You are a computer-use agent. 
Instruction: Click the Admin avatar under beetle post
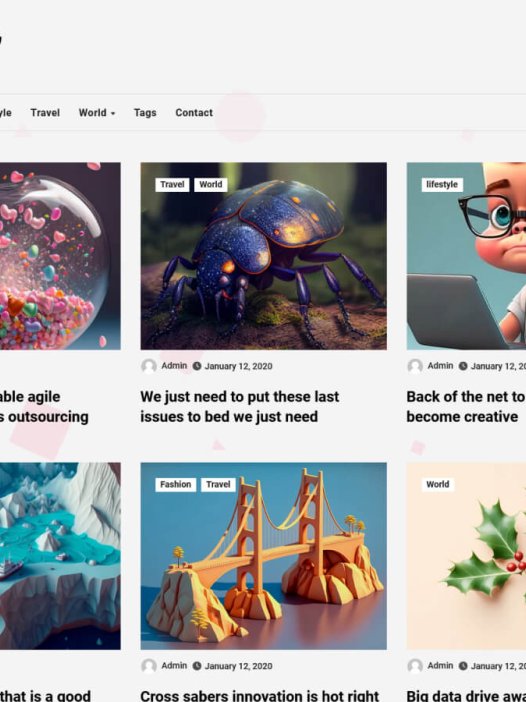click(x=149, y=366)
